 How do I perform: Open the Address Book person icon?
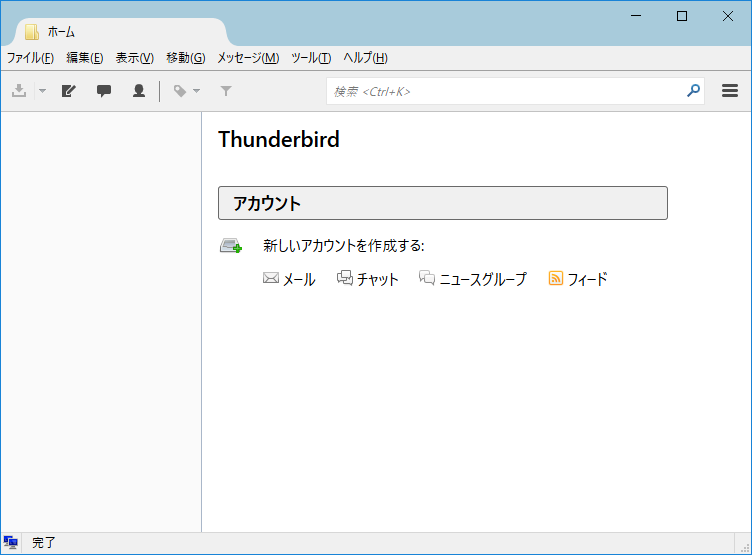tap(139, 91)
